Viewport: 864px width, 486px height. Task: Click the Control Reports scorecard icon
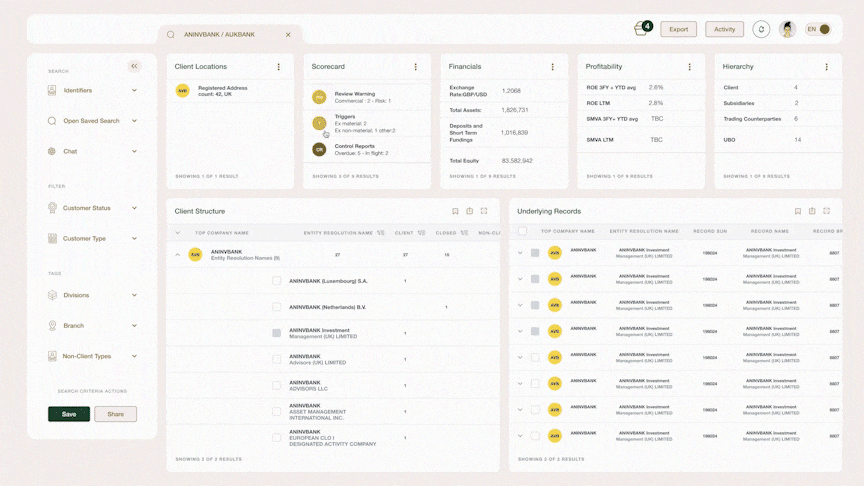pyautogui.click(x=319, y=149)
